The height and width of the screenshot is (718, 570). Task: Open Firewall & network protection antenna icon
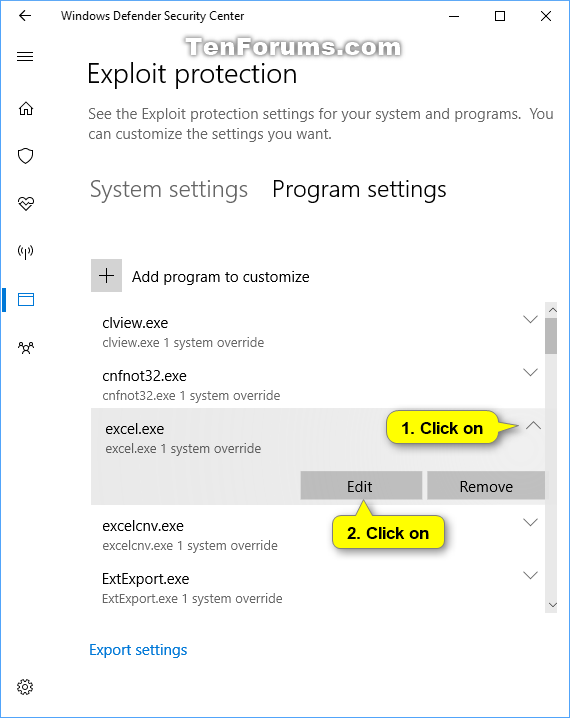coord(26,251)
